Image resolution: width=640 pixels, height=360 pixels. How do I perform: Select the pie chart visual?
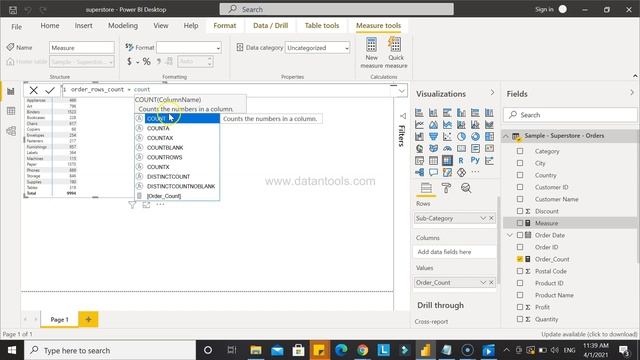tap(461, 136)
